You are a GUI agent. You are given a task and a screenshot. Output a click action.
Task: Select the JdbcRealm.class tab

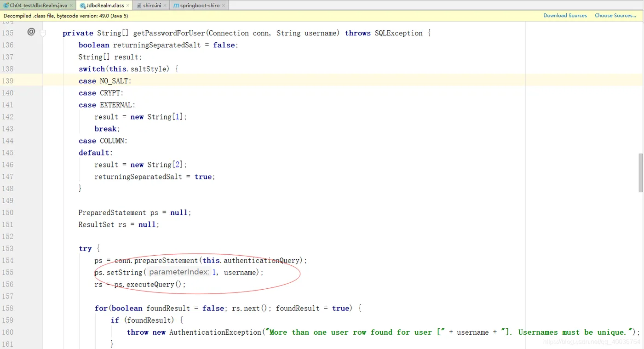(105, 6)
